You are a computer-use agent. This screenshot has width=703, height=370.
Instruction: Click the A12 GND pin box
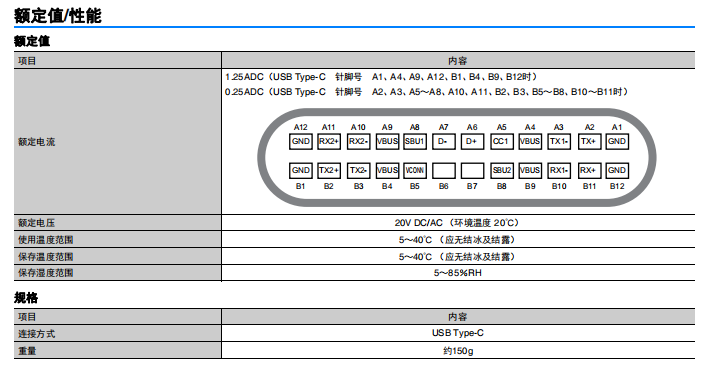300,141
